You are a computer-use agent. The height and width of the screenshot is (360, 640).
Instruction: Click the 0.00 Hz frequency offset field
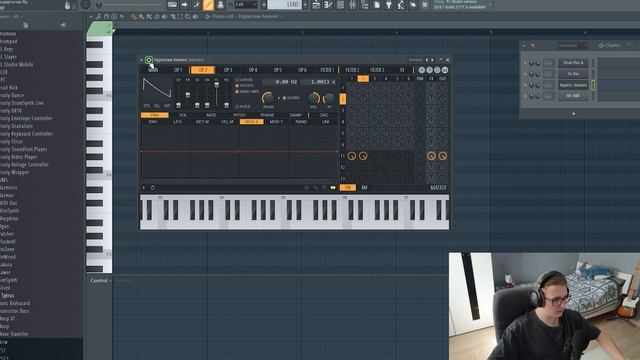[x=281, y=82]
